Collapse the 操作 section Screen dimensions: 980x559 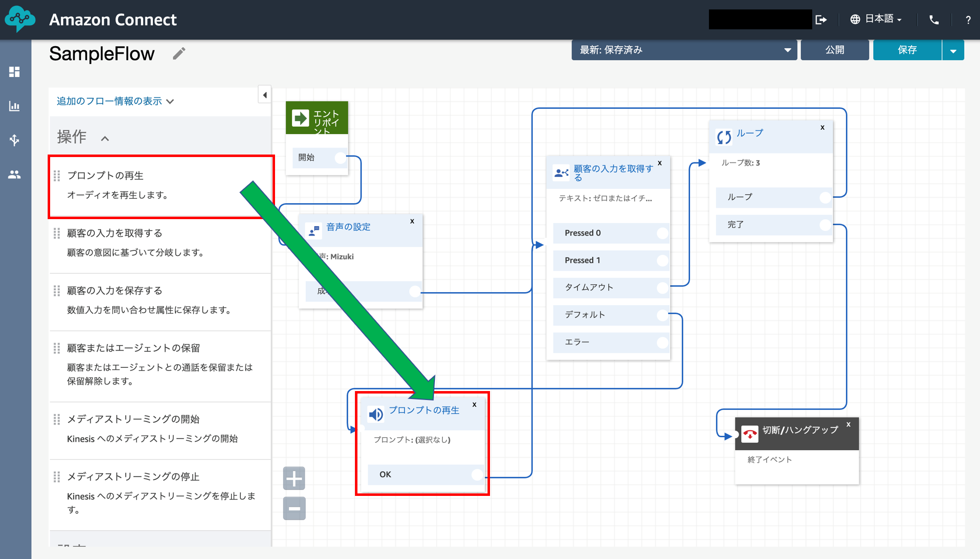pyautogui.click(x=105, y=139)
